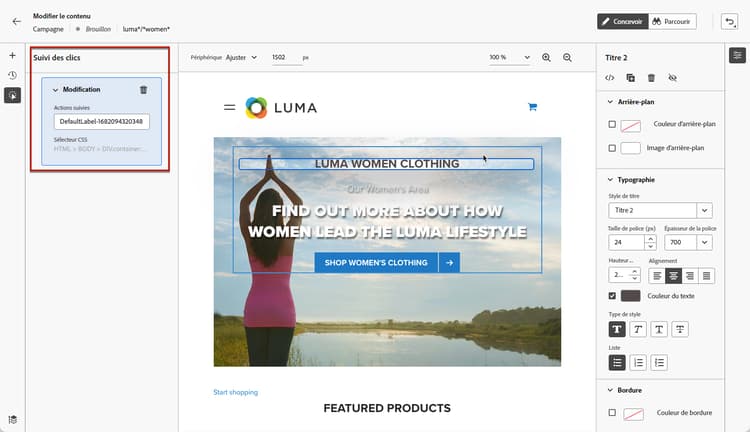Open the text color swatch
This screenshot has height=432, width=750.
(x=630, y=296)
